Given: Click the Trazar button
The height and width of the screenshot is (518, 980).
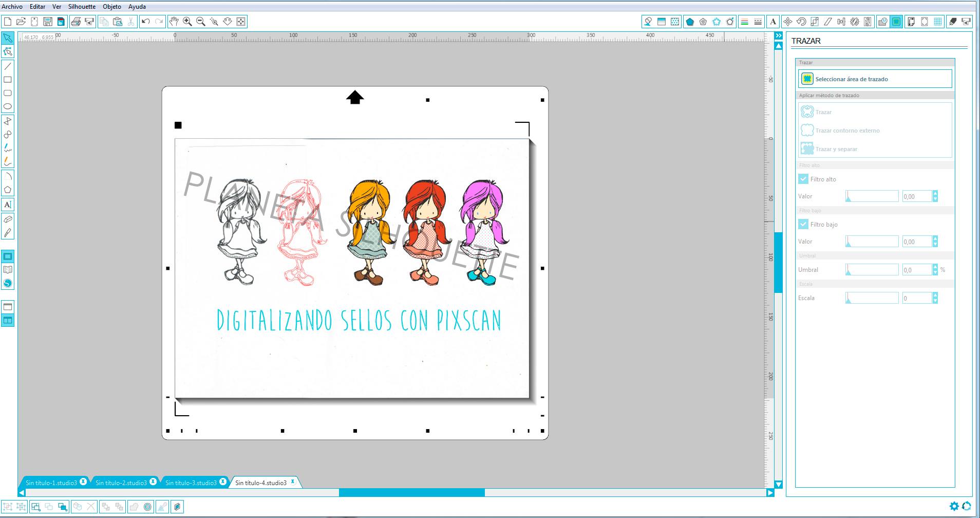Looking at the screenshot, I should tap(823, 112).
